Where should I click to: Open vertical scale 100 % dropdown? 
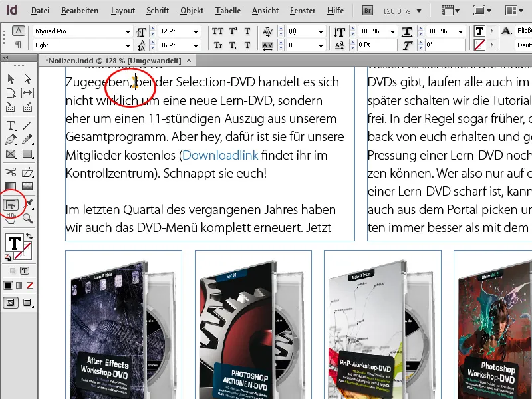[x=392, y=31]
